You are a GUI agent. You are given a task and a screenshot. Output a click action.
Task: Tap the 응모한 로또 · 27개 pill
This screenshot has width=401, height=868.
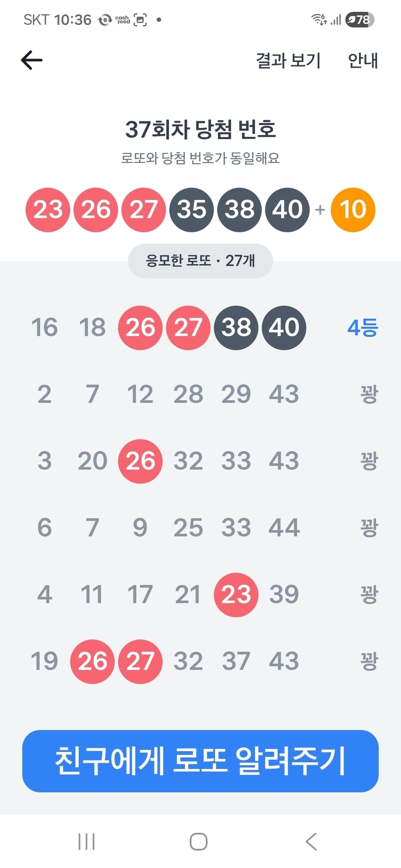[200, 261]
